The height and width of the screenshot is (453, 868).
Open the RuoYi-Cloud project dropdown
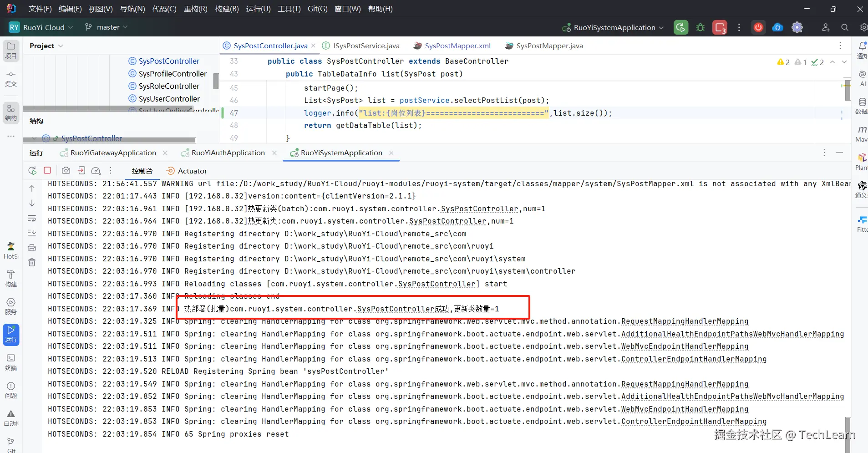[x=41, y=27]
